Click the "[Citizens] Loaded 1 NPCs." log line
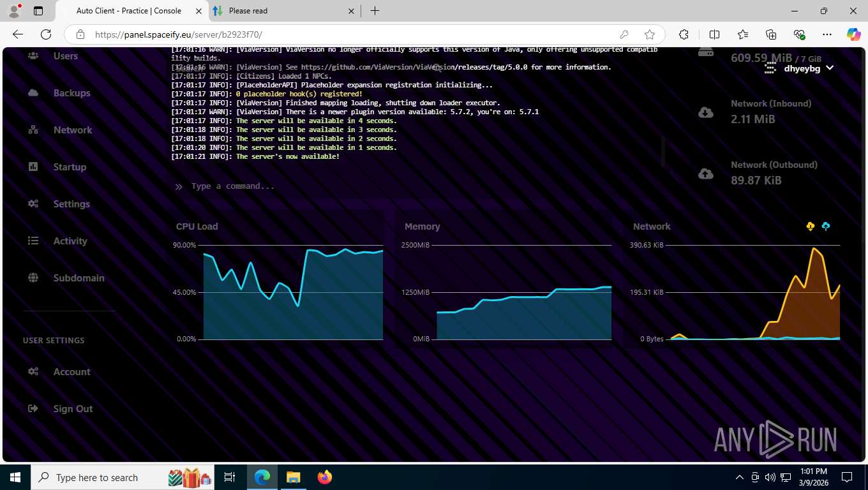Screen dimensions: 868x490 click(x=251, y=76)
